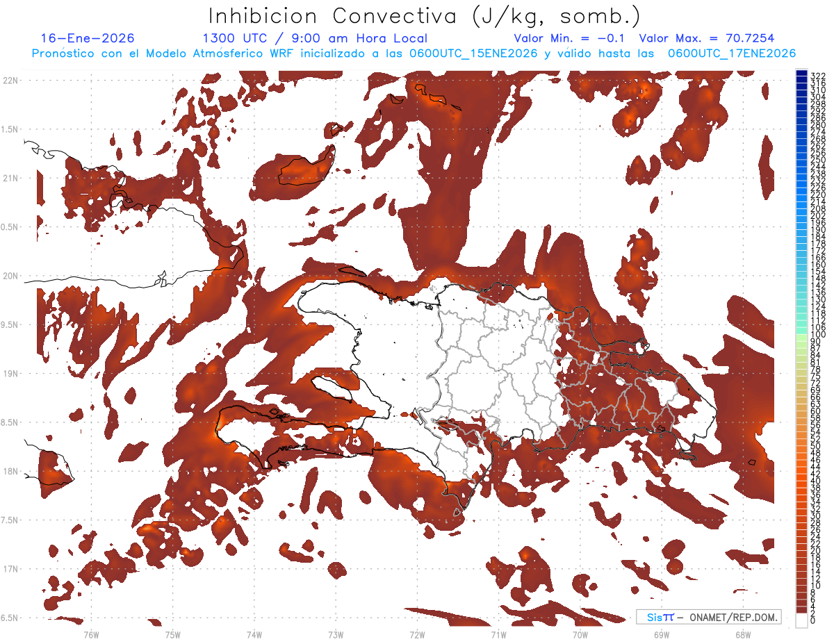Click the '68W' longitude label

pos(742,634)
